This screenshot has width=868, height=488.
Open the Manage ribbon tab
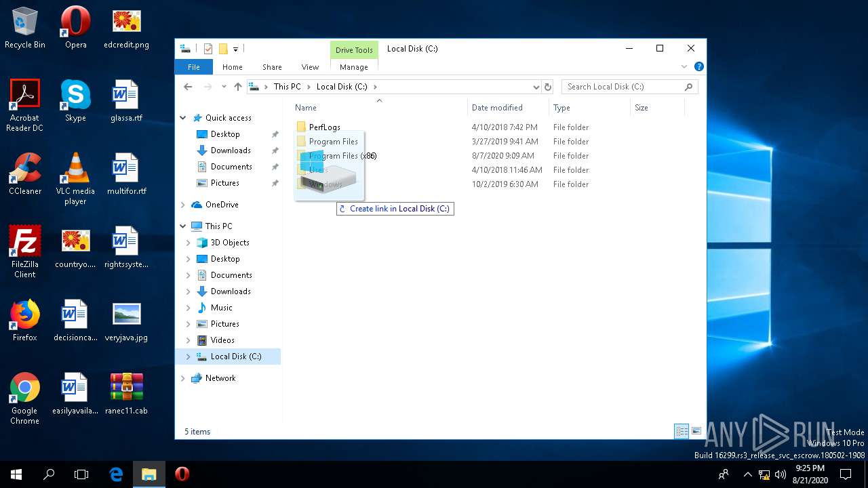[x=354, y=67]
